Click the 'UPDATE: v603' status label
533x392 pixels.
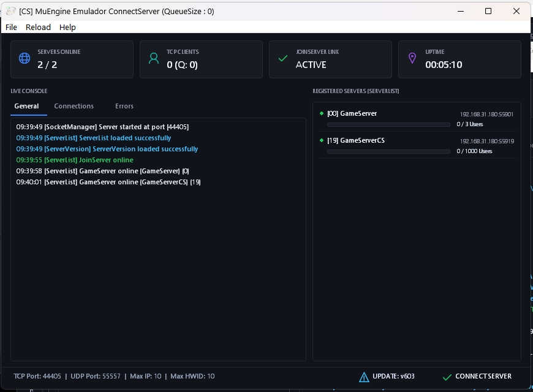(x=393, y=376)
